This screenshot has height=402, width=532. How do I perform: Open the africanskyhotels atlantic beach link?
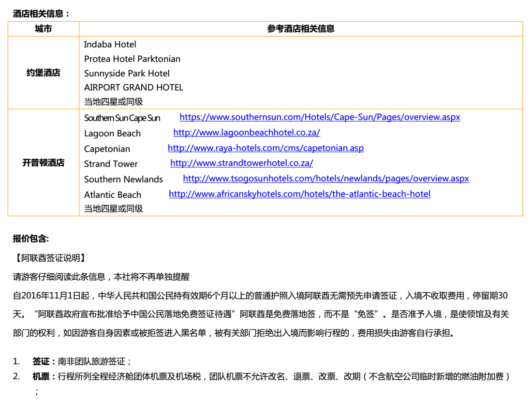click(x=299, y=194)
